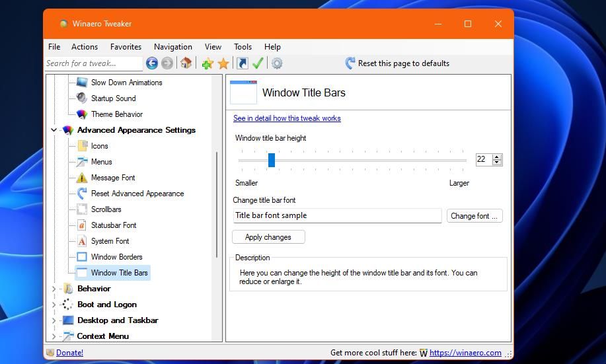This screenshot has height=364, width=606.
Task: Open settings with the gear icon
Action: [277, 63]
